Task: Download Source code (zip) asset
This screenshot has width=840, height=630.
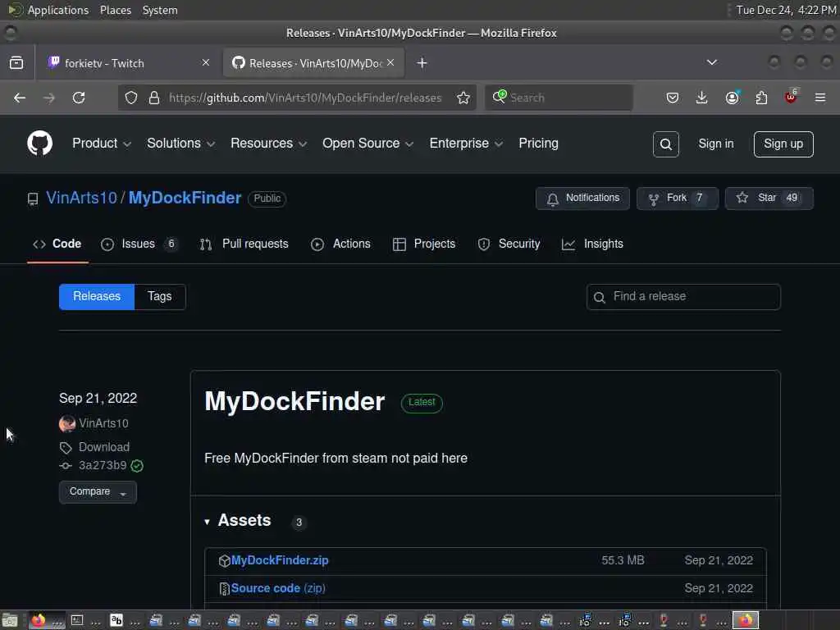Action: coord(278,589)
